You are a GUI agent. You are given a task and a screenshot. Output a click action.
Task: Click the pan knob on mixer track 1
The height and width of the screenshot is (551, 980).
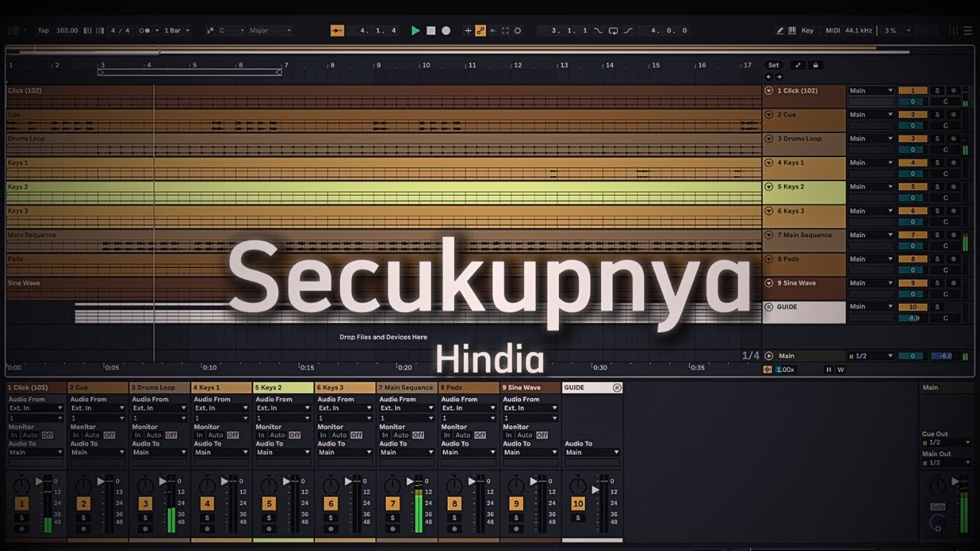coord(22,484)
